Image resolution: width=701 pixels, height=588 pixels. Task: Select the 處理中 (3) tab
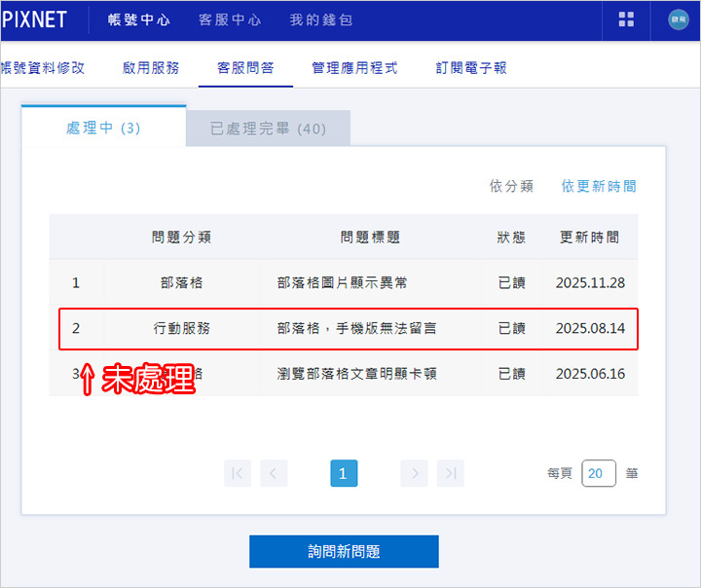tap(104, 128)
